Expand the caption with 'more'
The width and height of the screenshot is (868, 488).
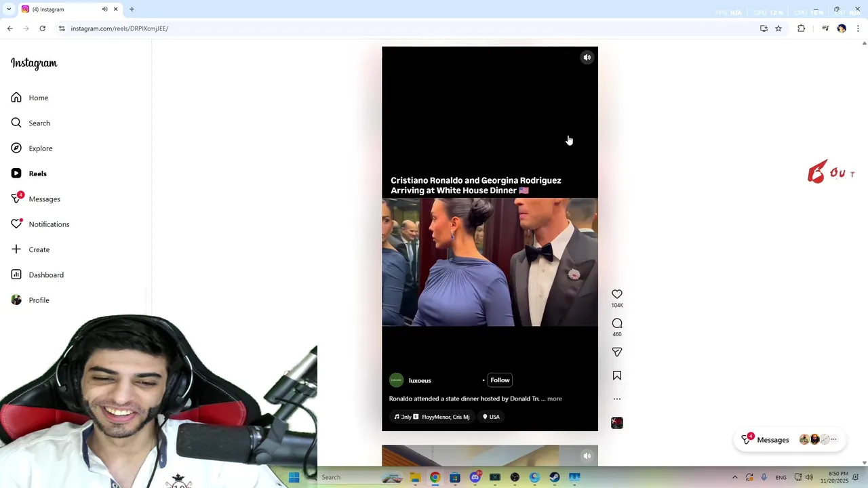coord(555,399)
